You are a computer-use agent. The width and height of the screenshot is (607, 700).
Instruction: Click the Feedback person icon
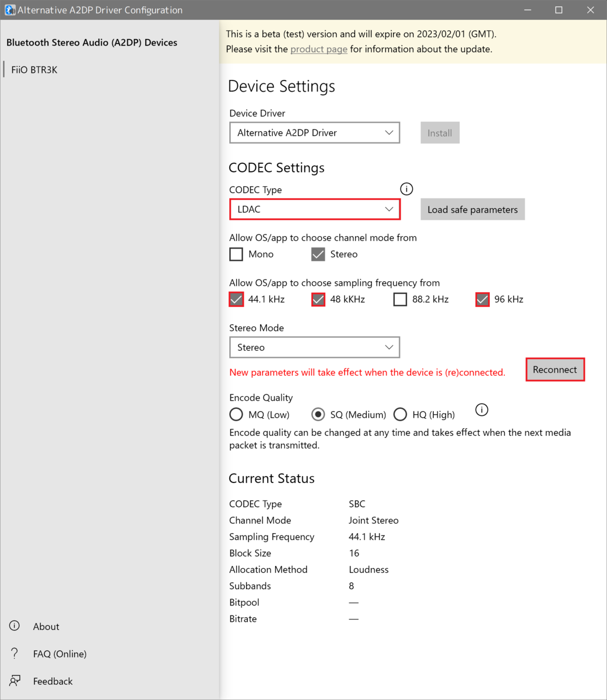pyautogui.click(x=15, y=681)
